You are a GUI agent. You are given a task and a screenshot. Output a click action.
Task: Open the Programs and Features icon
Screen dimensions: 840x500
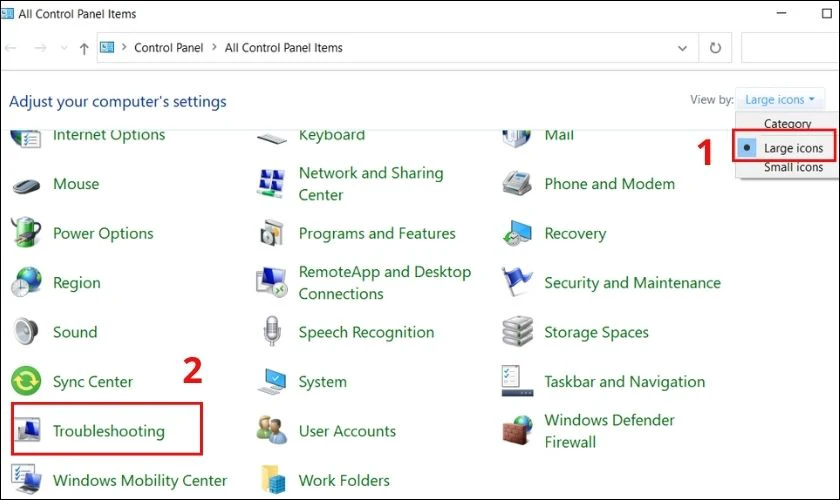click(272, 233)
